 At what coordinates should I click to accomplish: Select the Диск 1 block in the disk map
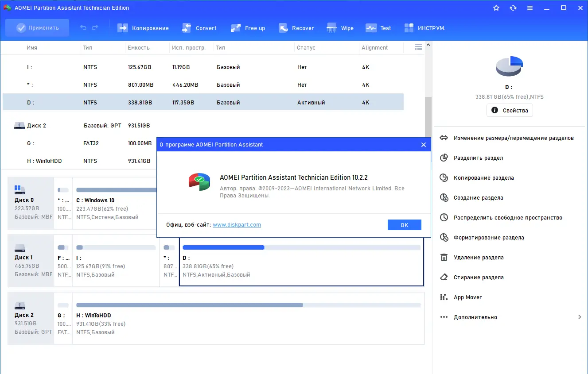point(31,261)
